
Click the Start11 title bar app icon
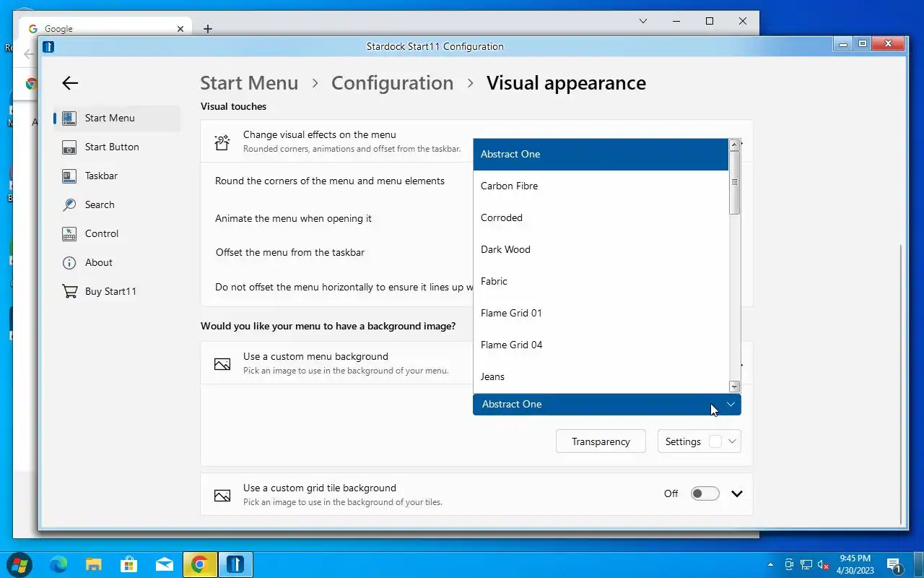pyautogui.click(x=48, y=46)
